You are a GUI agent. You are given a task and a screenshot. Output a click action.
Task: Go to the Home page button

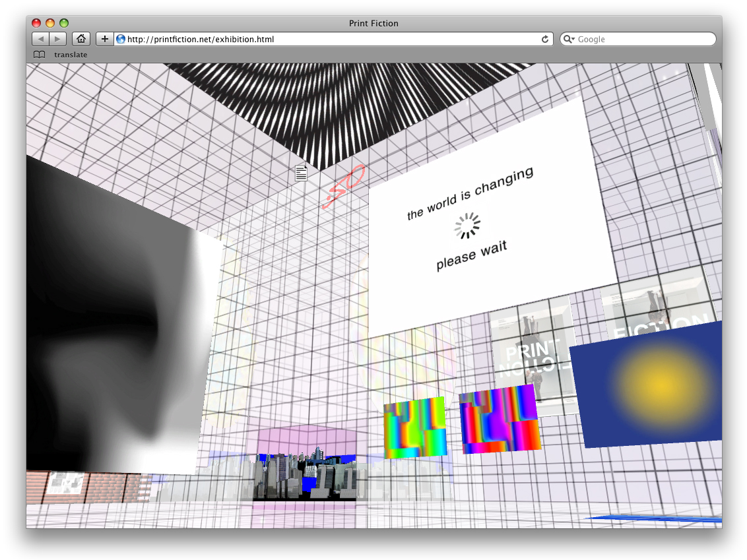(81, 39)
